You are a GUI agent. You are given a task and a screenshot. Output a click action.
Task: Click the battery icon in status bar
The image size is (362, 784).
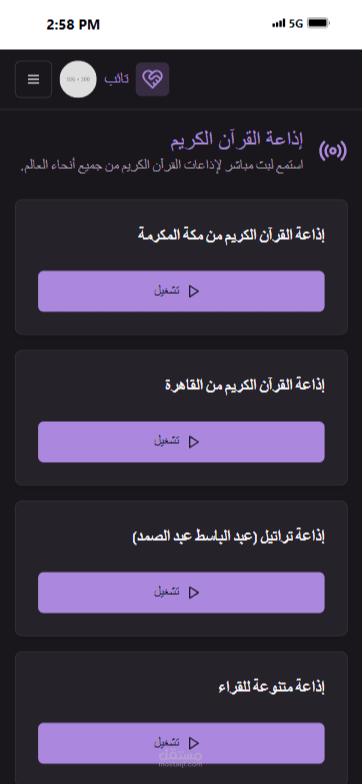(318, 23)
